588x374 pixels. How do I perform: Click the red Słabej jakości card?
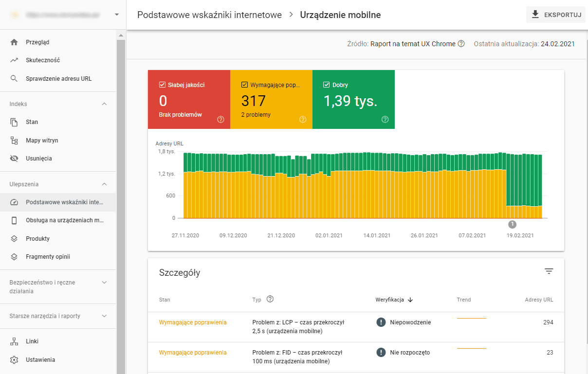tap(189, 100)
